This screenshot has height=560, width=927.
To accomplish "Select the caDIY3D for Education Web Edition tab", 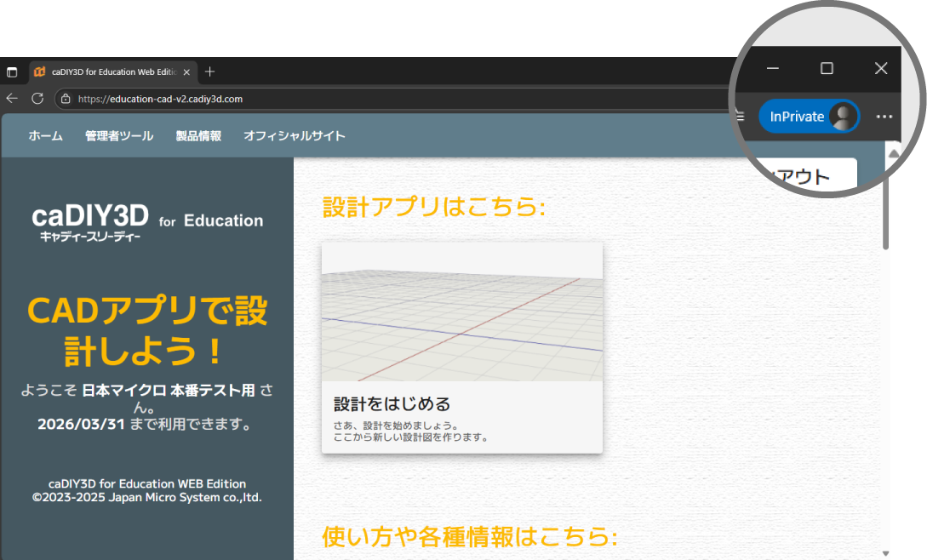I will (113, 72).
